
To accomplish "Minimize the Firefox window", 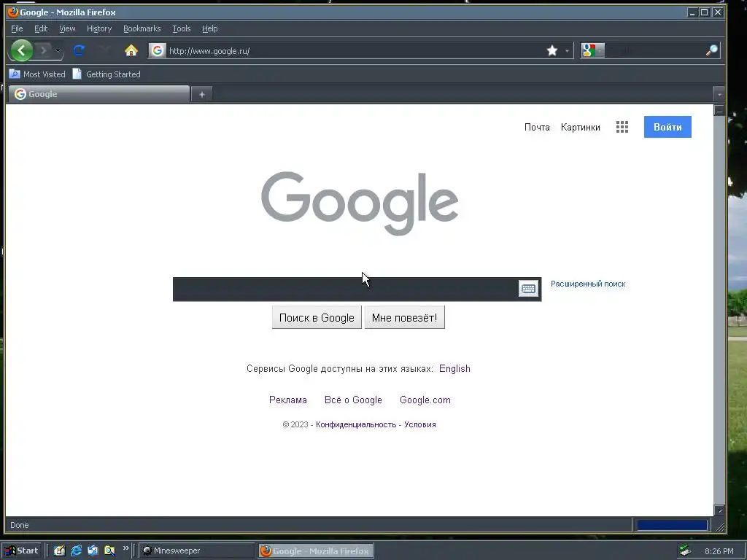I will click(x=692, y=12).
